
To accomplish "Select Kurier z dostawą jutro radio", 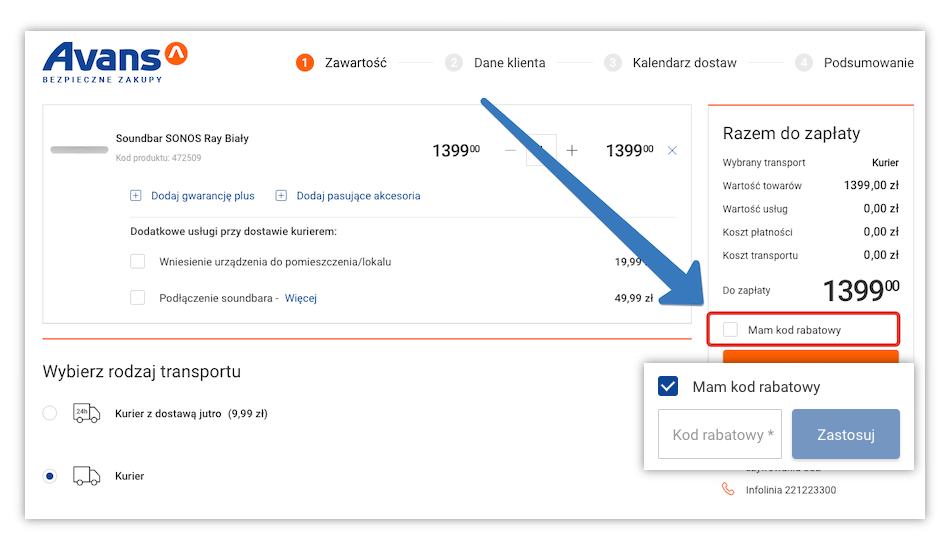I will point(50,413).
